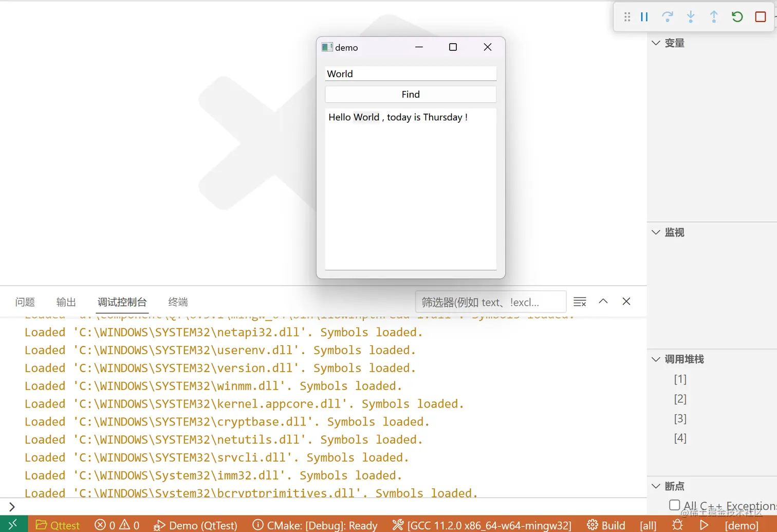Click the Step Out debug icon
The image size is (777, 532).
713,16
